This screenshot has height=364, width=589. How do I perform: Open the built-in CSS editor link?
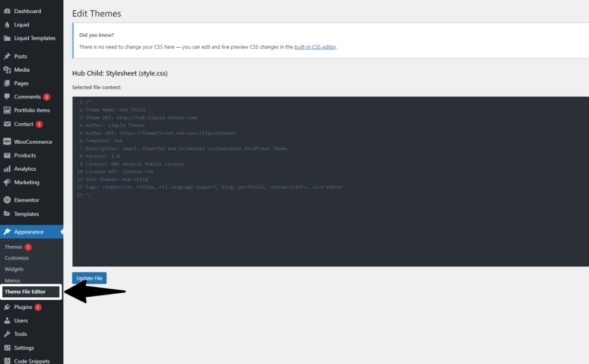pyautogui.click(x=315, y=47)
